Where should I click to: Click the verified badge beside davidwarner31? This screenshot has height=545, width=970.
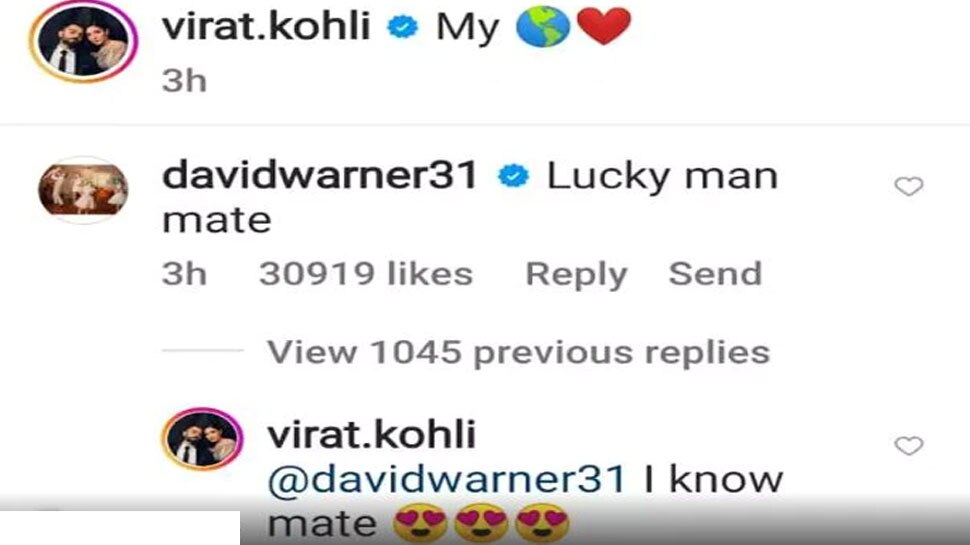513,176
